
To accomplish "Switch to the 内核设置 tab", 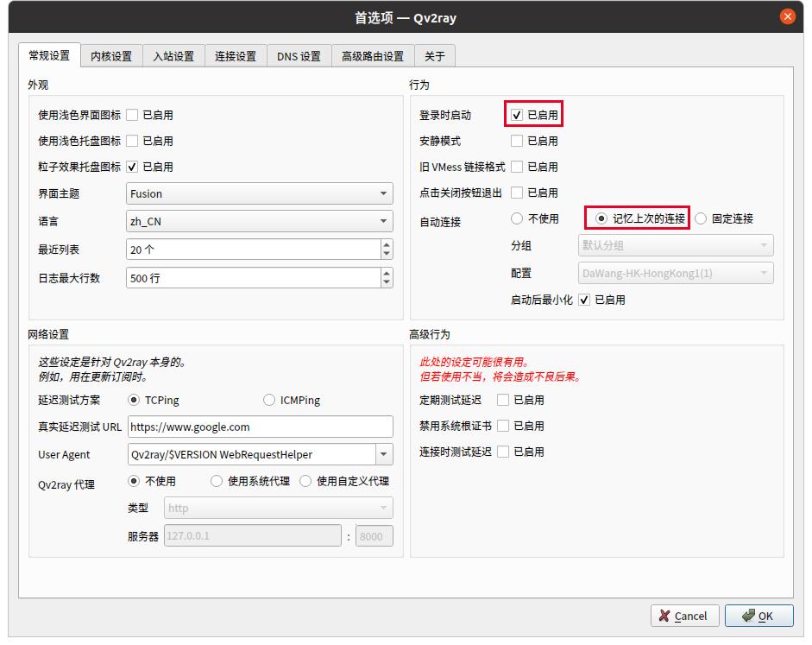I will point(113,54).
